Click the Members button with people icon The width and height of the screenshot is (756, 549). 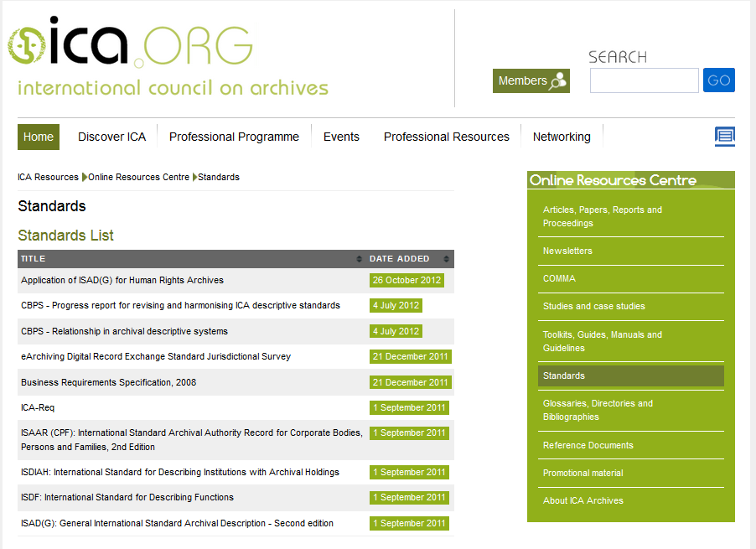coord(531,81)
